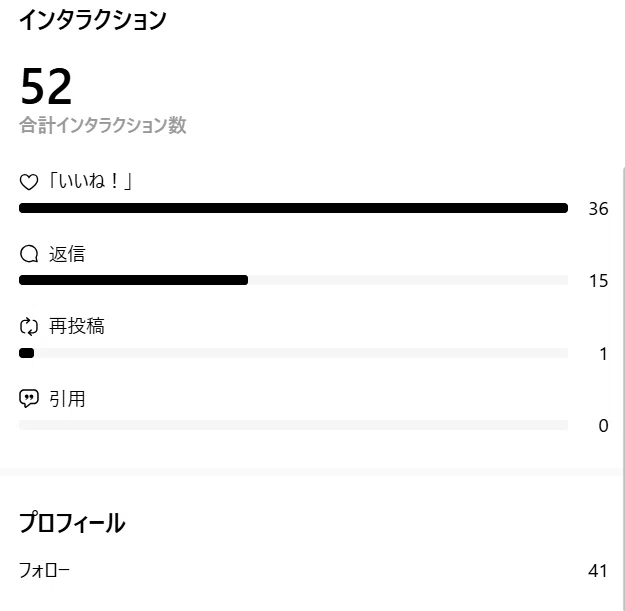Click the quote bubble icon for 引用

29,399
